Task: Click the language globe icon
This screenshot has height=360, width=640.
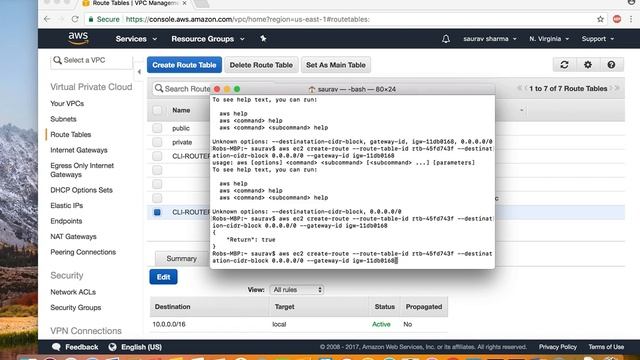Action: (112, 347)
